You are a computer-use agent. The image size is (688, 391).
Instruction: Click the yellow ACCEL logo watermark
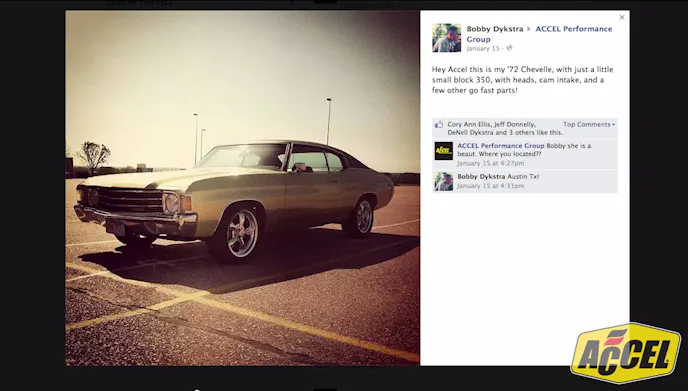pos(626,353)
